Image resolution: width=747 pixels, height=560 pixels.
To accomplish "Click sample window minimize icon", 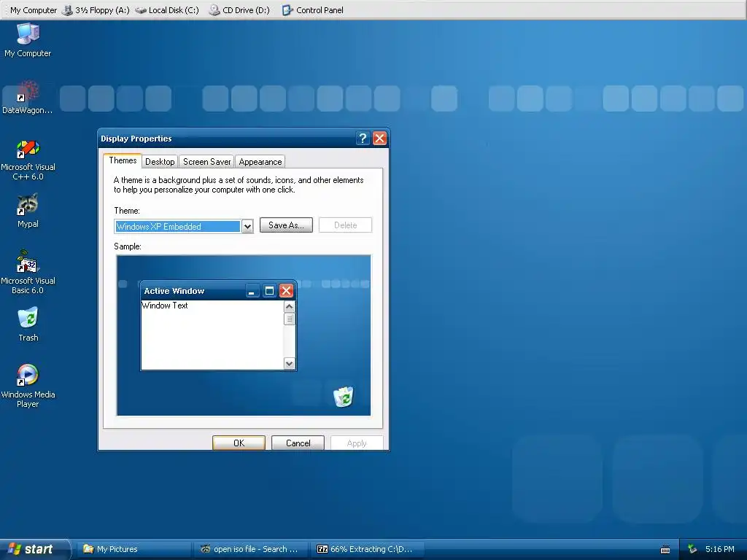I will click(x=252, y=290).
